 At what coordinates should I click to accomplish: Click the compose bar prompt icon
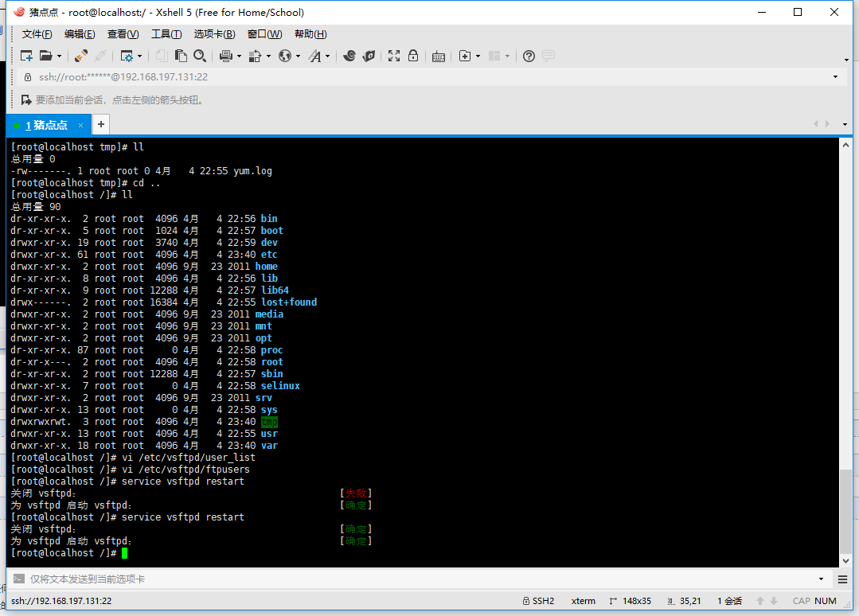point(18,579)
